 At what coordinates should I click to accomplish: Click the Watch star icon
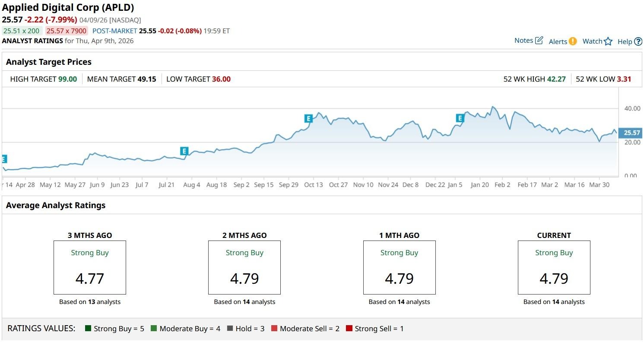(x=608, y=41)
